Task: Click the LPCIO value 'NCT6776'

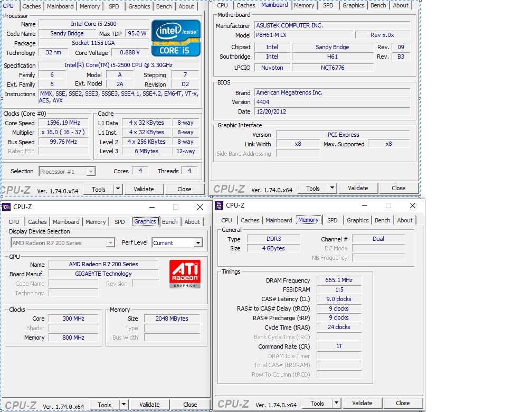Action: pyautogui.click(x=332, y=68)
